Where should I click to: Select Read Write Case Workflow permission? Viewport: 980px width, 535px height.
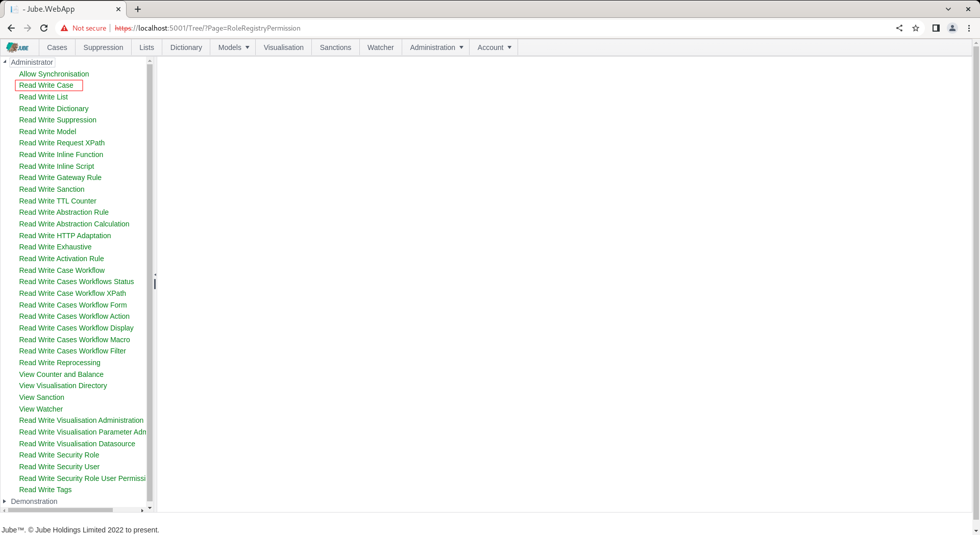(62, 270)
